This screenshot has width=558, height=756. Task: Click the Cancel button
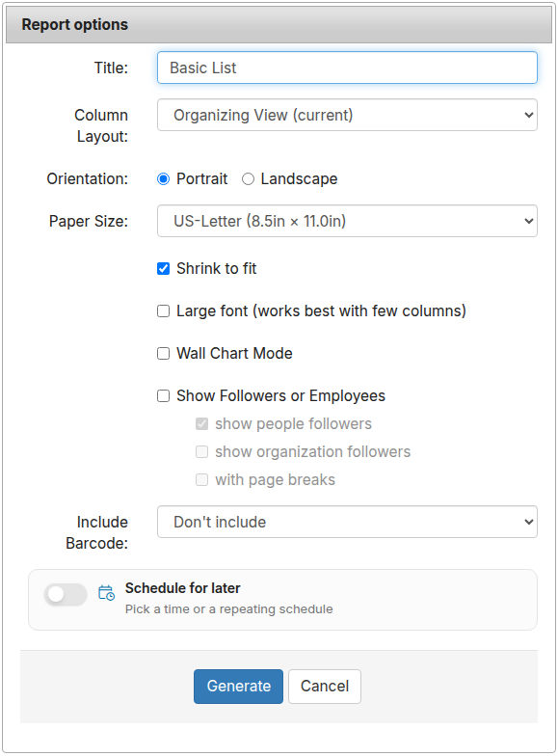click(325, 687)
